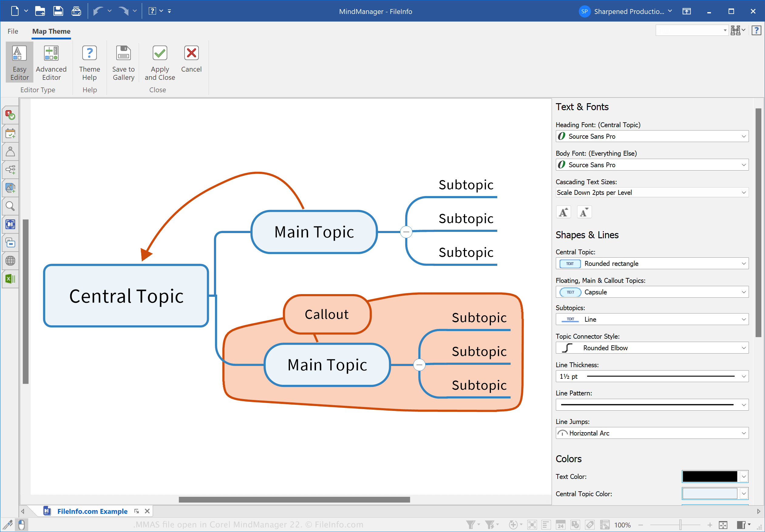Open Floating, Main & Callout Topics shape dropdown

(652, 292)
